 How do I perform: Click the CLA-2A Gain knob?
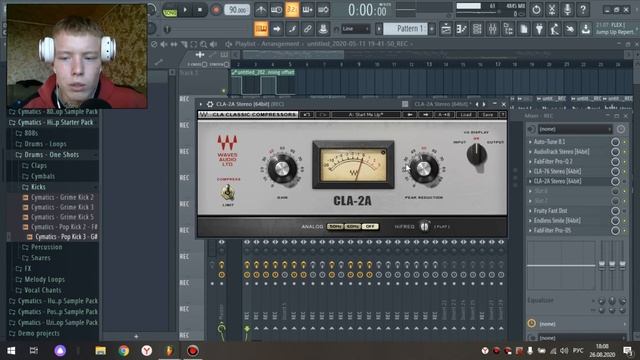point(282,168)
